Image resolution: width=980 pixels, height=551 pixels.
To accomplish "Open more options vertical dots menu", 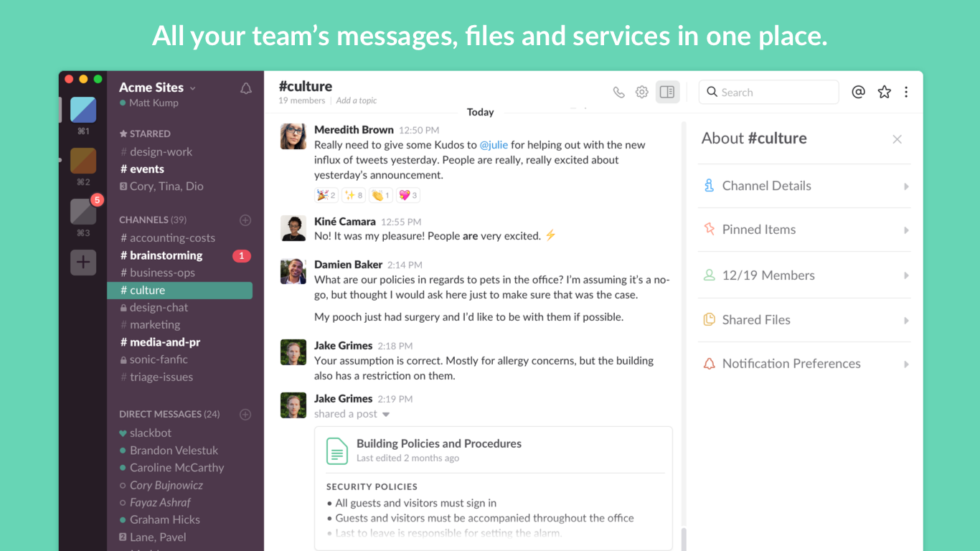I will point(906,92).
